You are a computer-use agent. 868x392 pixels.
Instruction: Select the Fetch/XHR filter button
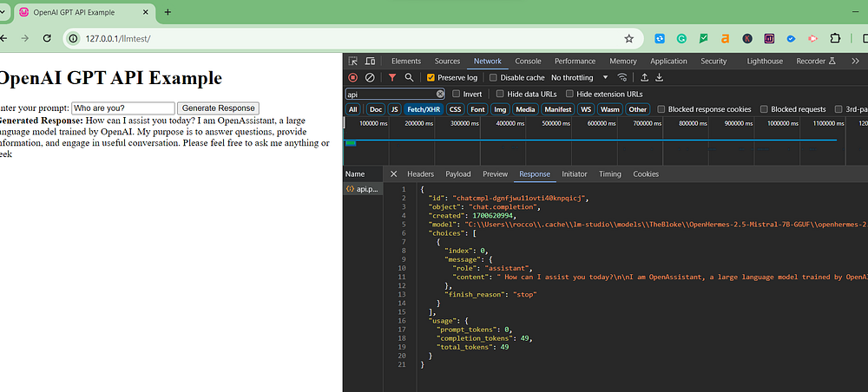click(423, 109)
